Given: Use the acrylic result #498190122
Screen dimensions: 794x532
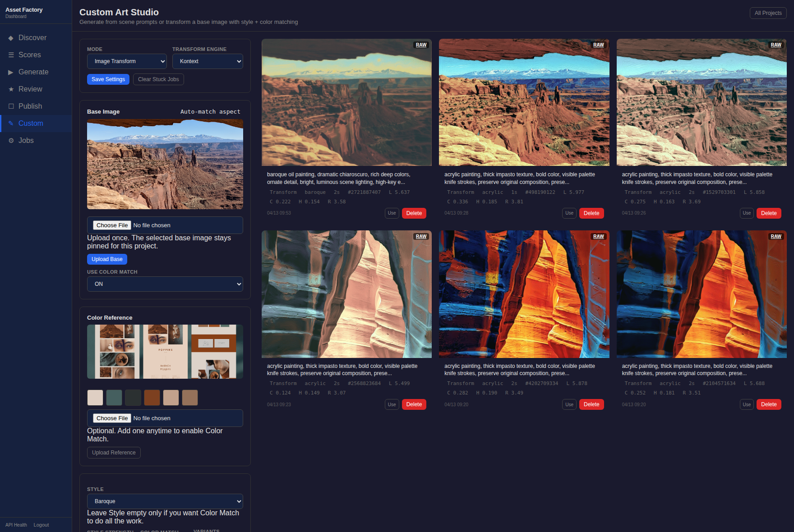Looking at the screenshot, I should pyautogui.click(x=569, y=213).
